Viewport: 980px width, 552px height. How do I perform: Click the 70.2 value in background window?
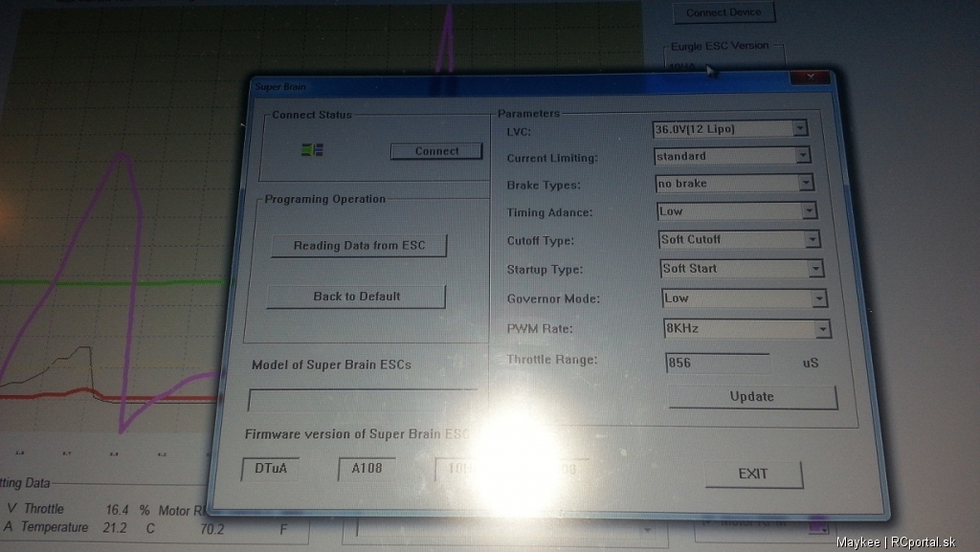coord(212,530)
